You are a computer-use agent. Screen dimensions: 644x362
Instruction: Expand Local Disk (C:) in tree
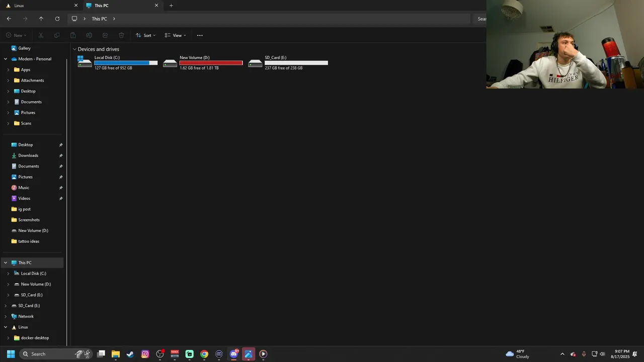[x=8, y=274]
